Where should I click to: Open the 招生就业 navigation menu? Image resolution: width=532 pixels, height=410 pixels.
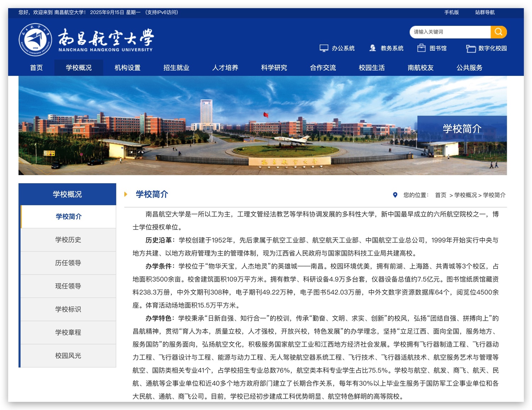tap(176, 68)
